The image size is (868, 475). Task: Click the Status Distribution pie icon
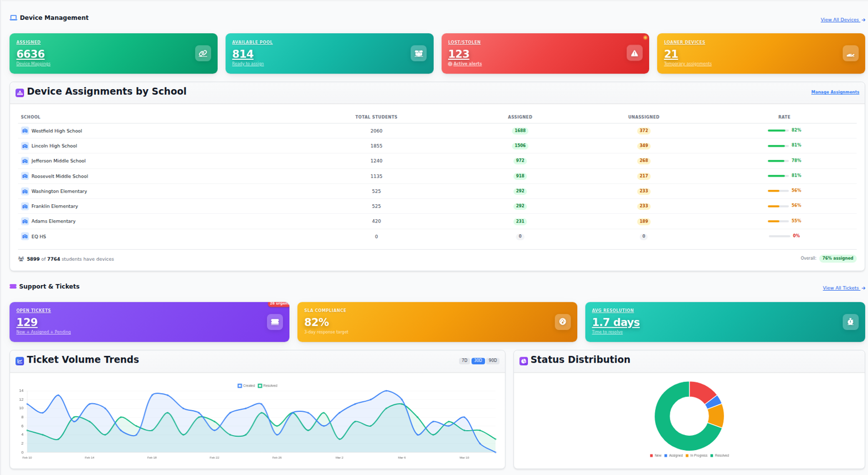[x=523, y=361]
